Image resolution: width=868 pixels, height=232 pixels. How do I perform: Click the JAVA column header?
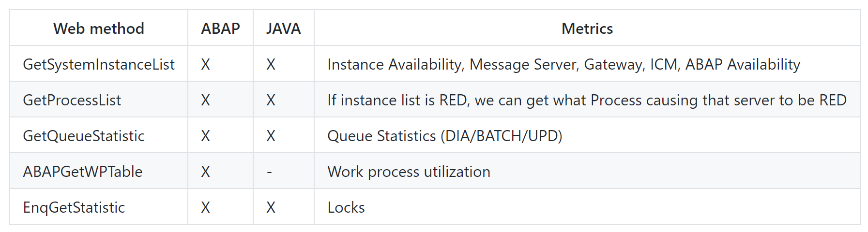point(283,29)
